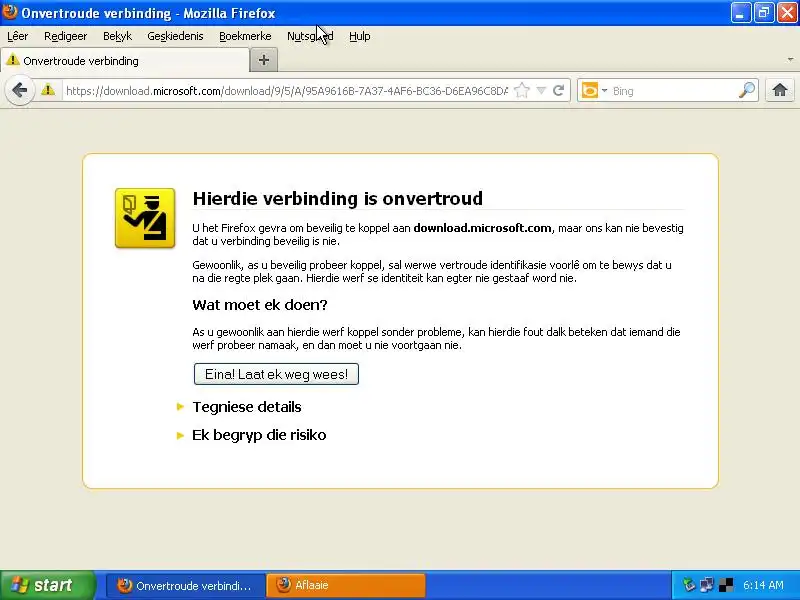Click in the address URL field
The image size is (800, 600).
click(286, 91)
